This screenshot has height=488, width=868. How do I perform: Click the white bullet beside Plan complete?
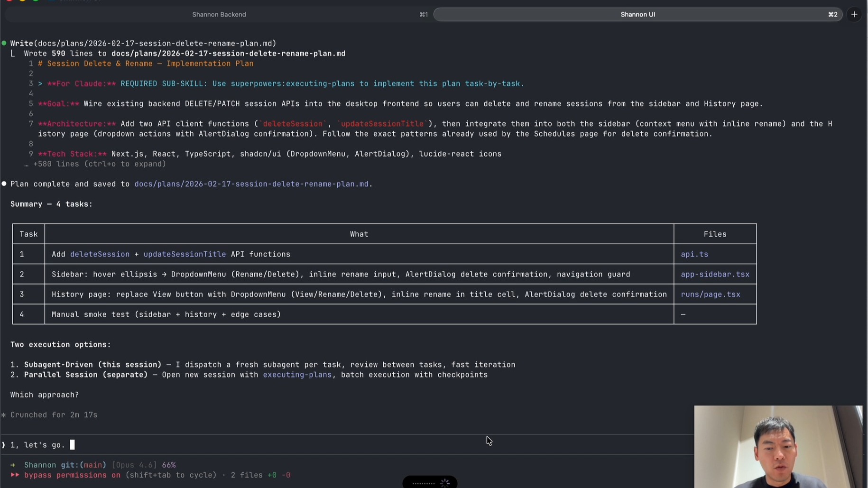coord(4,184)
